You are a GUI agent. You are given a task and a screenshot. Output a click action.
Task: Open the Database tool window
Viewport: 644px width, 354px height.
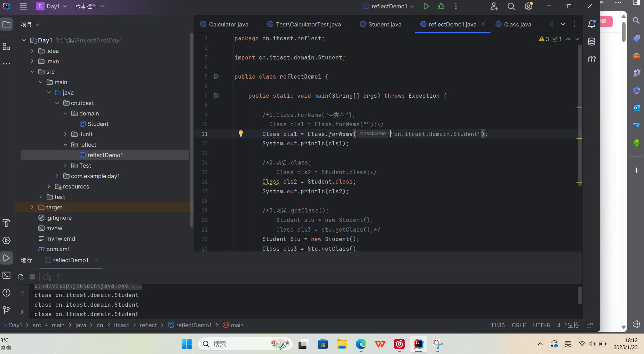point(591,41)
